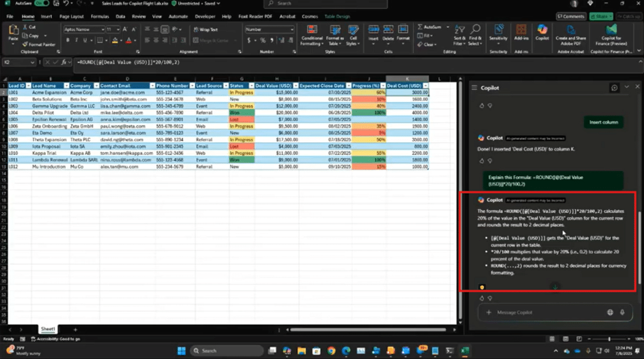Click the Comments button

point(571,17)
